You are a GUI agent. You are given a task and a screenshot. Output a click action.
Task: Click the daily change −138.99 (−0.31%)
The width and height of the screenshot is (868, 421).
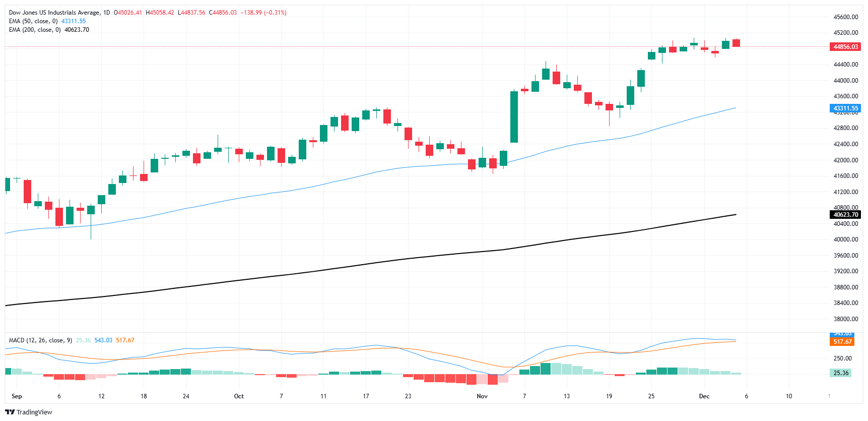(263, 13)
